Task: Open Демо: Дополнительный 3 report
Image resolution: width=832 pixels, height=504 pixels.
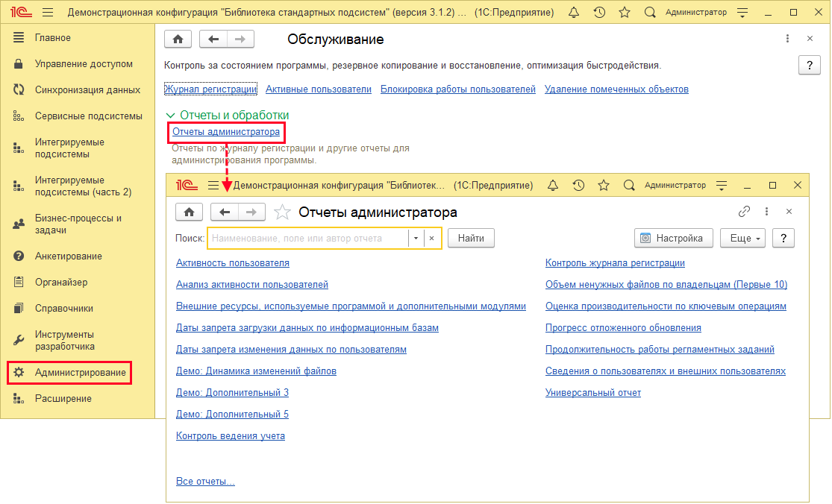Action: click(x=232, y=393)
